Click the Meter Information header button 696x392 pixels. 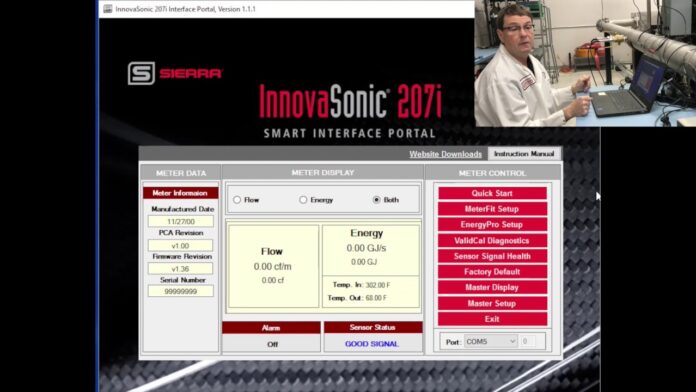180,193
